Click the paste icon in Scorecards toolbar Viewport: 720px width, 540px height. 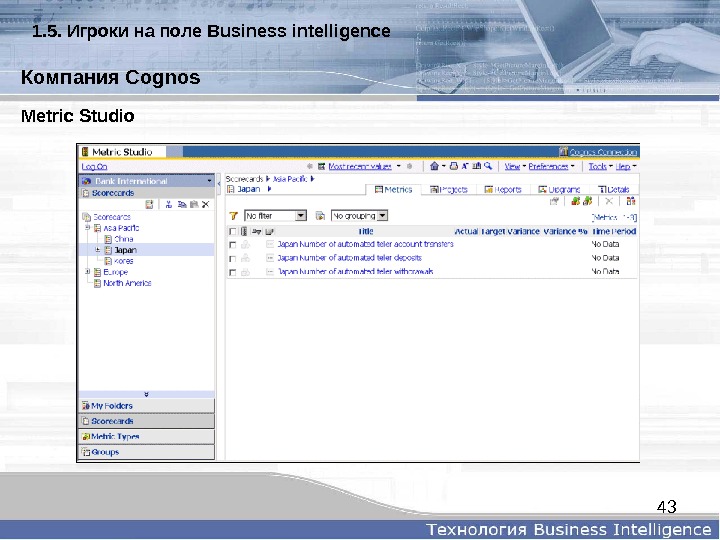coord(194,205)
